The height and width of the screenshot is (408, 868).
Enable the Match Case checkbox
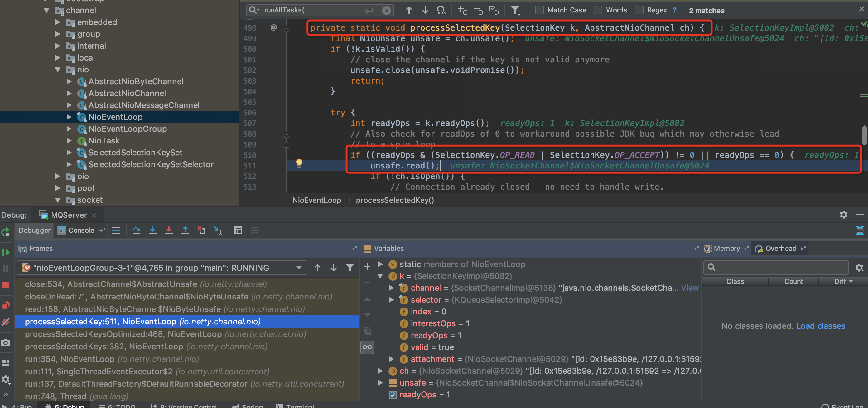539,10
